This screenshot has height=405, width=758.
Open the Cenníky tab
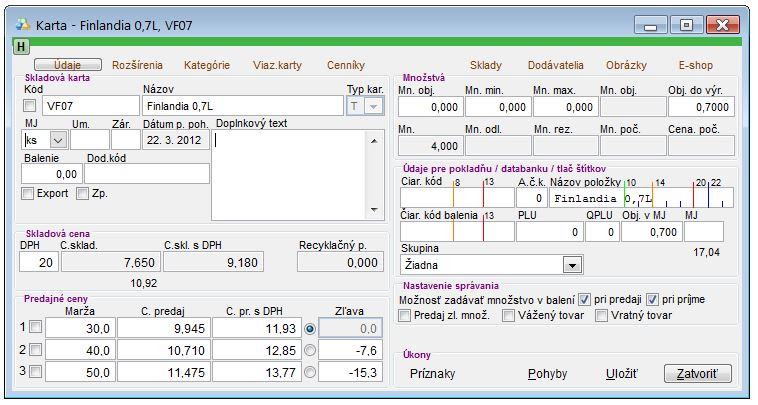pos(346,65)
